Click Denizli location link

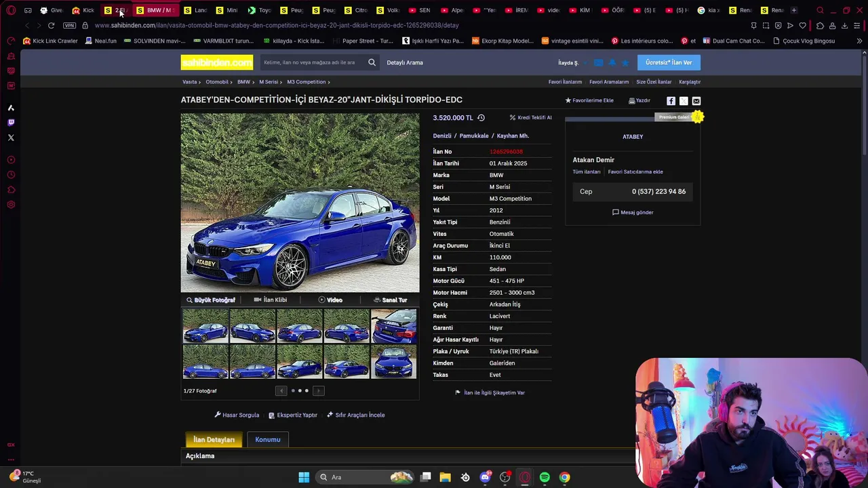click(442, 136)
